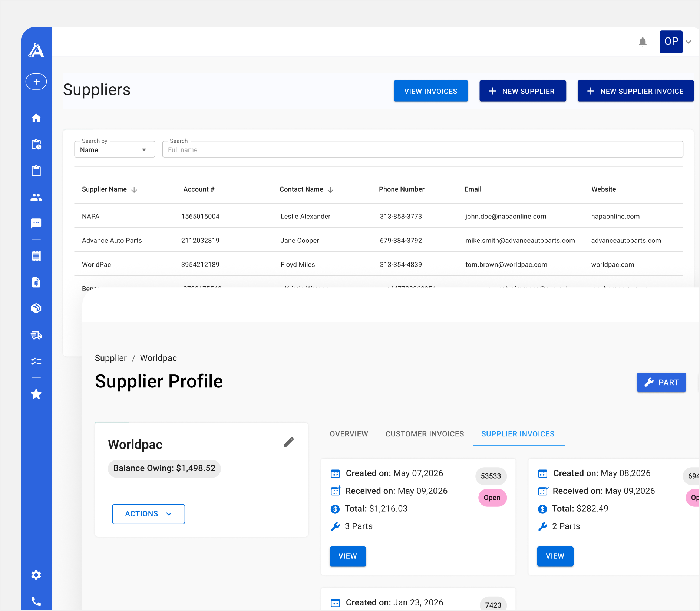Click the VIEW INVOICES button
This screenshot has height=611, width=700.
[431, 91]
